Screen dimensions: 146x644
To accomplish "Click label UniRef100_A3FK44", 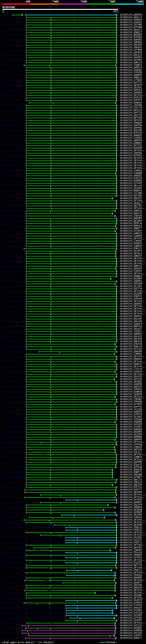I will (131, 299).
